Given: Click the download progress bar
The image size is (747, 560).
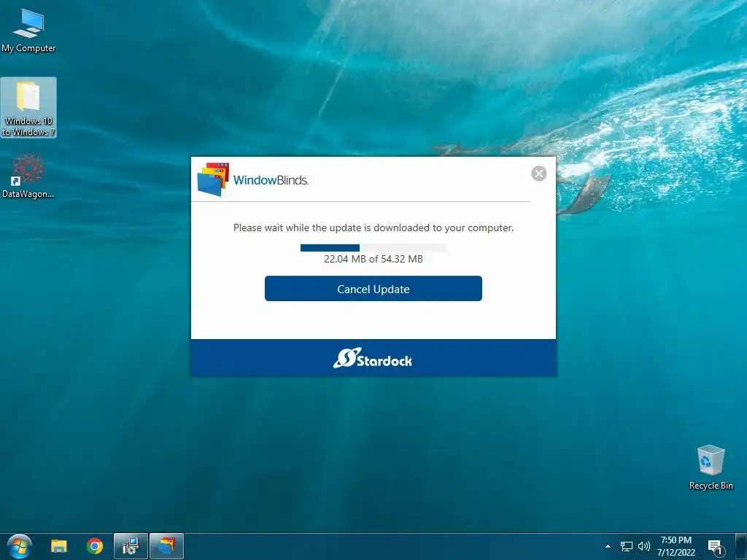Looking at the screenshot, I should click(x=373, y=248).
